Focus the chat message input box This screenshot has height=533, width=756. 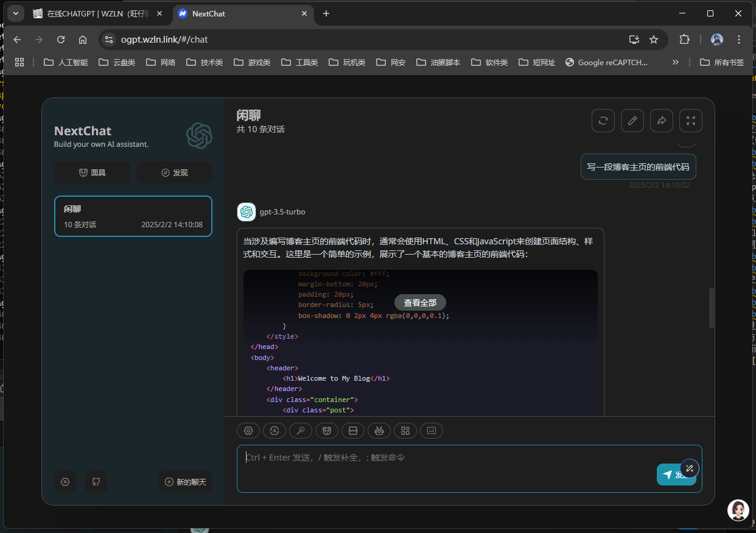[x=469, y=468]
